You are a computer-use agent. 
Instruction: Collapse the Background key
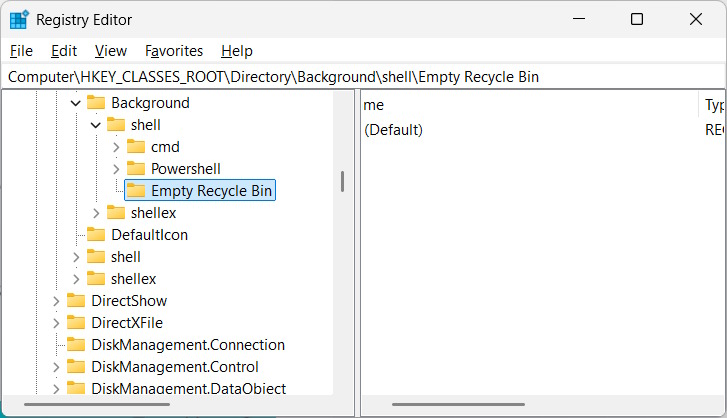coord(76,103)
